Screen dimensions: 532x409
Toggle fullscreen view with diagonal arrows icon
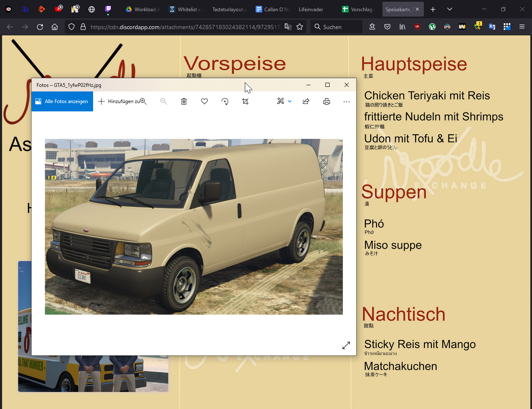(x=346, y=345)
